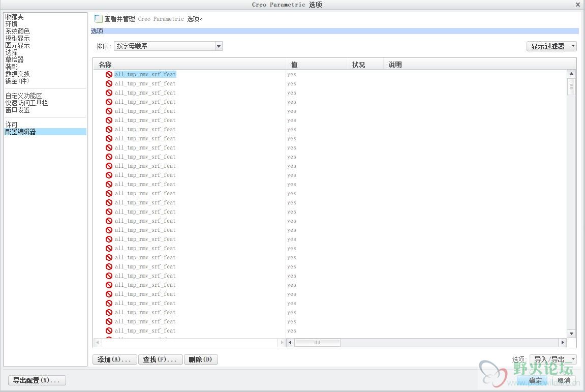The height and width of the screenshot is (392, 585).
Task: Open the 导入/导出 dropdown
Action: [x=553, y=359]
